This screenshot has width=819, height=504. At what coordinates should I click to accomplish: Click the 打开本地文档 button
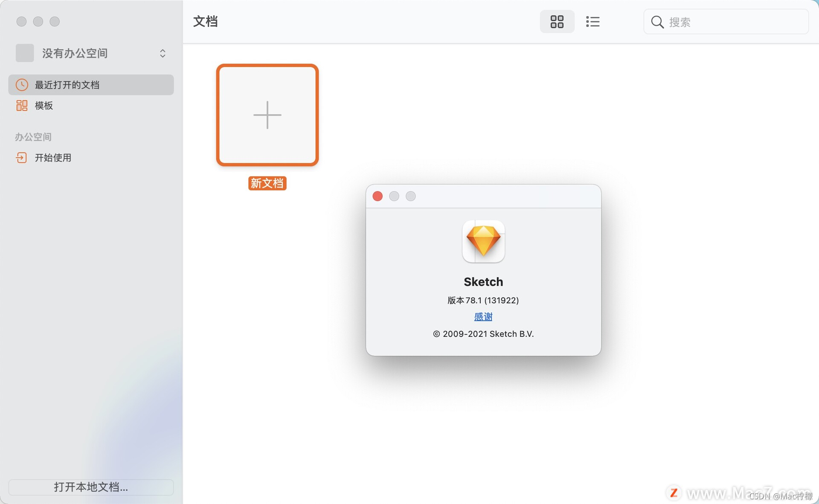(x=91, y=487)
